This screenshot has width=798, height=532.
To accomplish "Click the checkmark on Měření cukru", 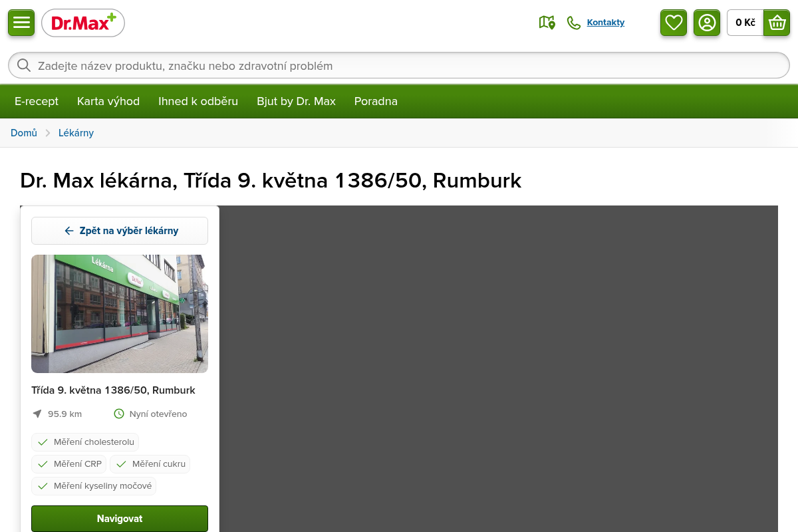I will coord(121,464).
